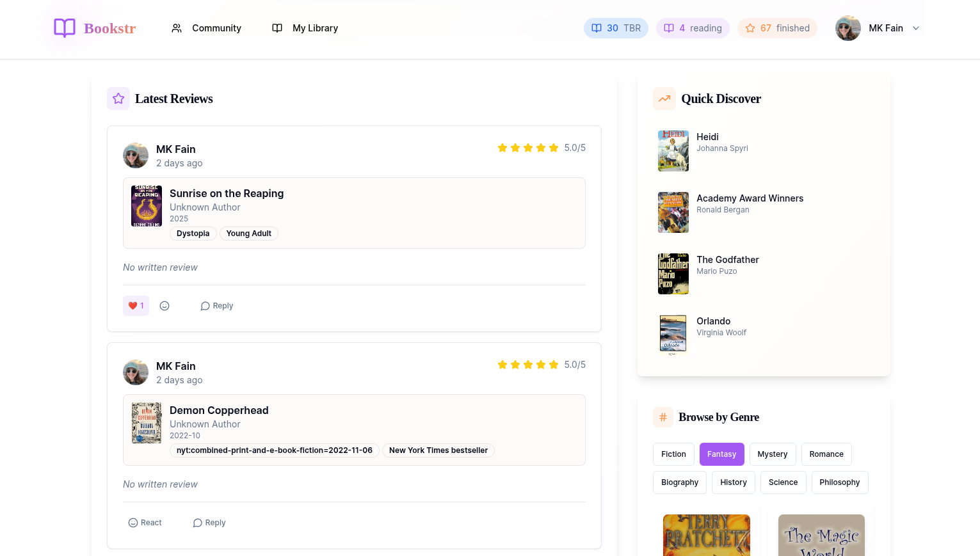Click the speech-bubble Reply icon under Sunrise on the Reaping
The width and height of the screenshot is (980, 556).
coord(205,306)
